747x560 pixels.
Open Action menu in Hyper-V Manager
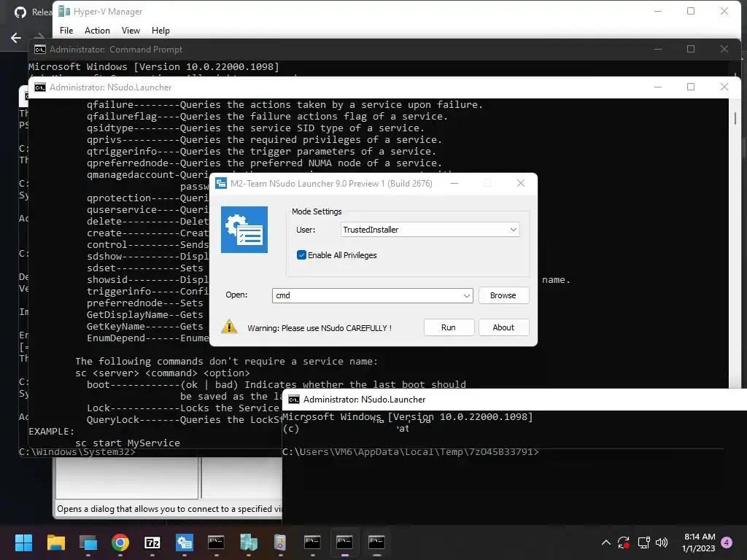tap(97, 31)
